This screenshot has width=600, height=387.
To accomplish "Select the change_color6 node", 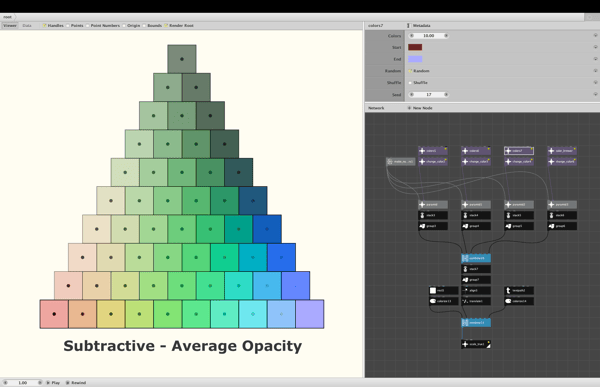I will 562,162.
